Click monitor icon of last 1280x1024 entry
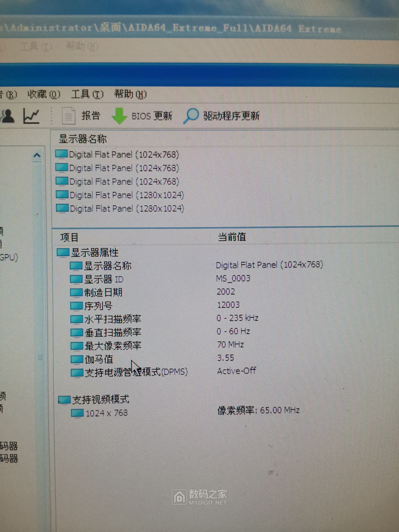Screen dimensions: 399x532 (x=62, y=208)
